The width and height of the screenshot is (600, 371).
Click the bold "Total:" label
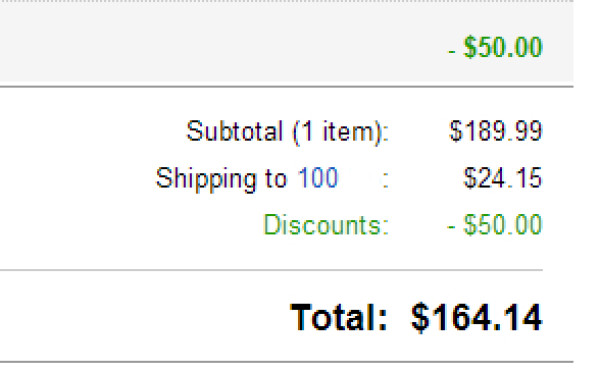[339, 317]
